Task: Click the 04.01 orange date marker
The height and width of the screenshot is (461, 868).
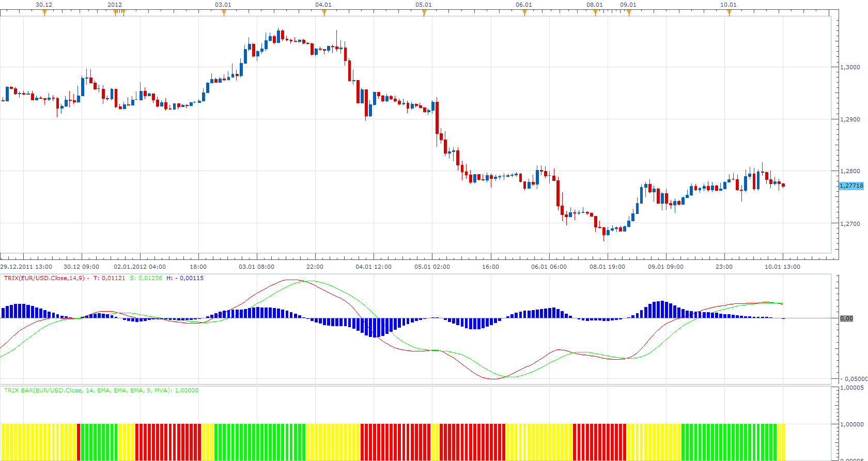Action: (324, 13)
